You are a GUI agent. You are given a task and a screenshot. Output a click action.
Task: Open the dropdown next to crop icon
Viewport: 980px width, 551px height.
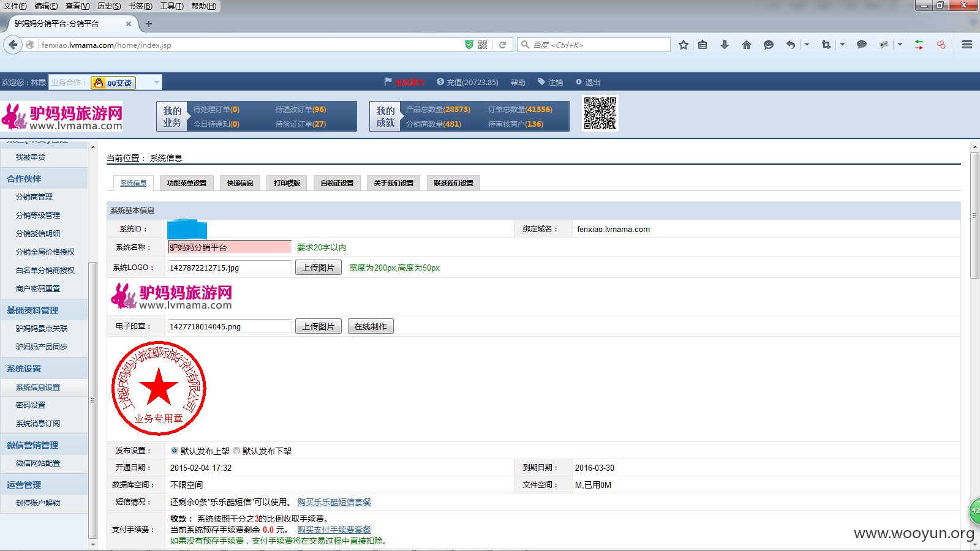pyautogui.click(x=842, y=45)
